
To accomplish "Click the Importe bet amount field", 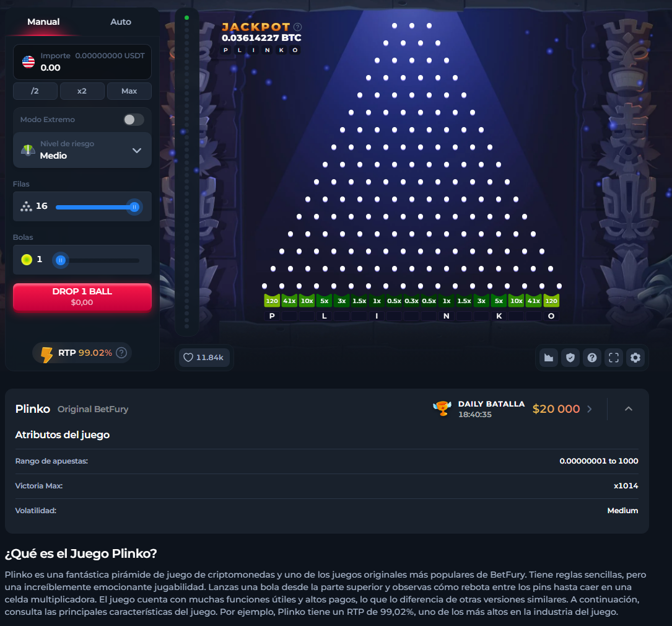I will [82, 62].
